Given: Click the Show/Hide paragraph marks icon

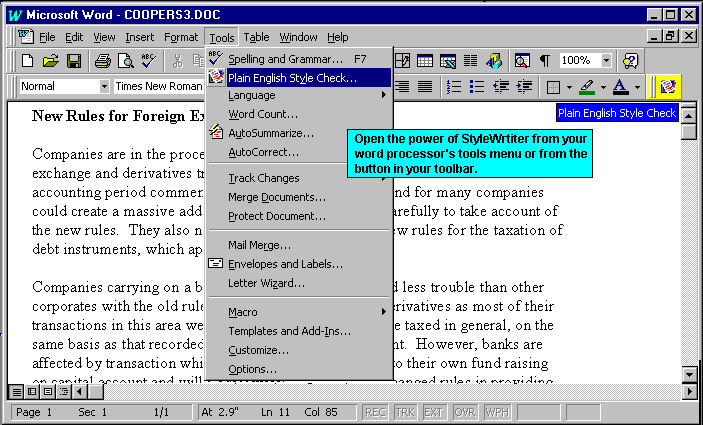Looking at the screenshot, I should coord(545,61).
